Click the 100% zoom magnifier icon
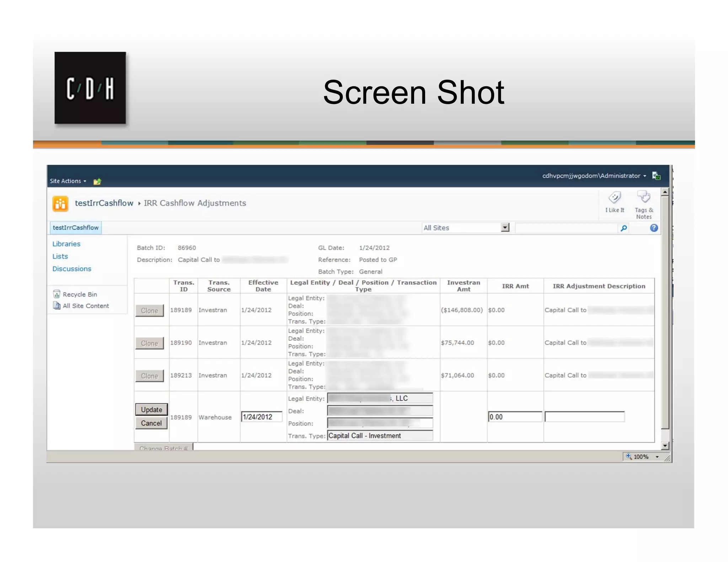 628,456
